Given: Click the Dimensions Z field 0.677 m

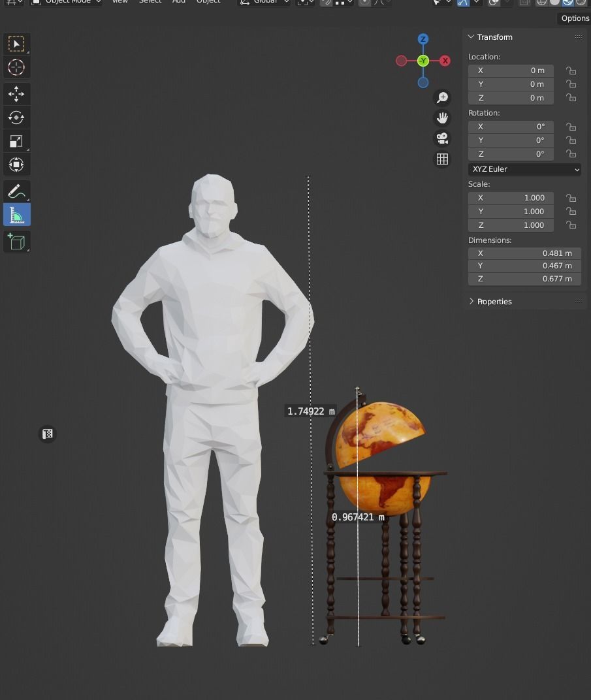Looking at the screenshot, I should [x=524, y=279].
